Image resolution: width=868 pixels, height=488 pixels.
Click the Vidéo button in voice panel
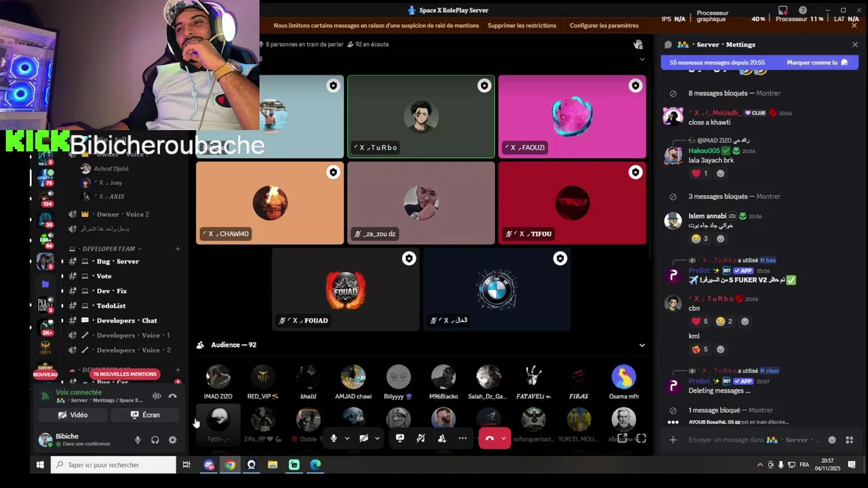coord(73,415)
